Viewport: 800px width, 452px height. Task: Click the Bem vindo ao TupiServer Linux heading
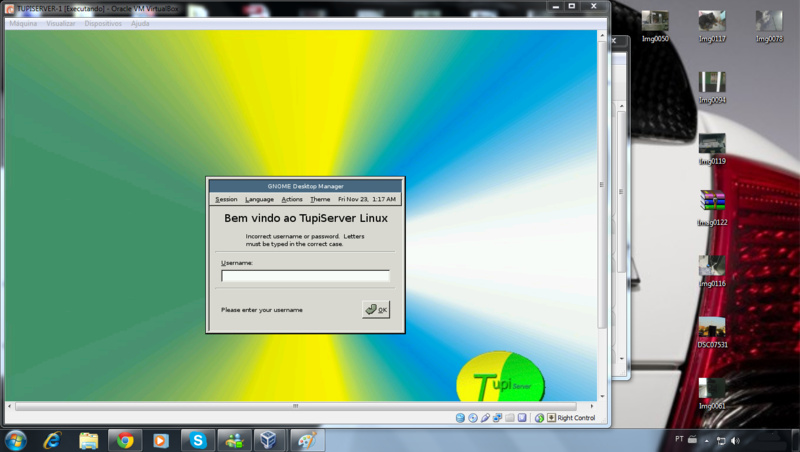tap(306, 218)
